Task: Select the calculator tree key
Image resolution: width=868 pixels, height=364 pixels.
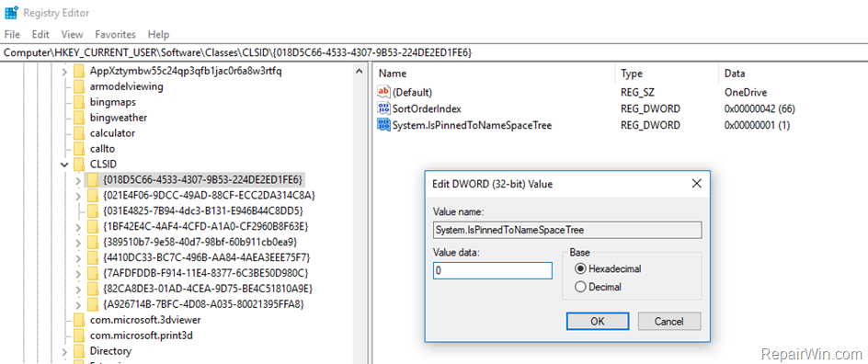Action: pos(112,133)
